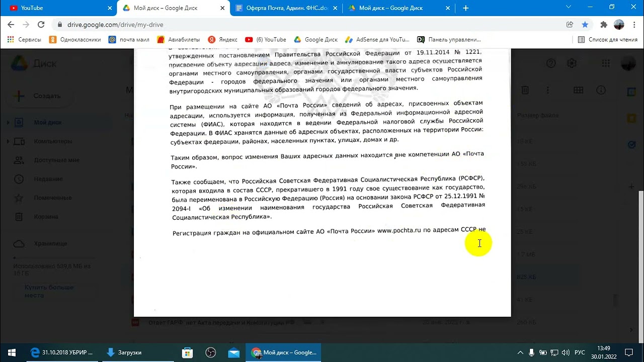Open the taskbar clock and date

[604, 352]
